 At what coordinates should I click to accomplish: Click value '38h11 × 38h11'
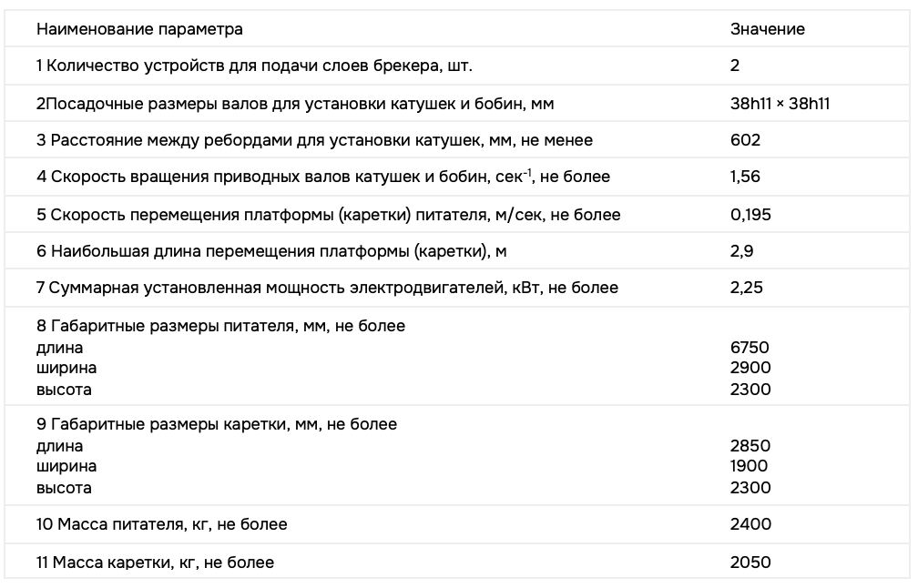(x=780, y=103)
